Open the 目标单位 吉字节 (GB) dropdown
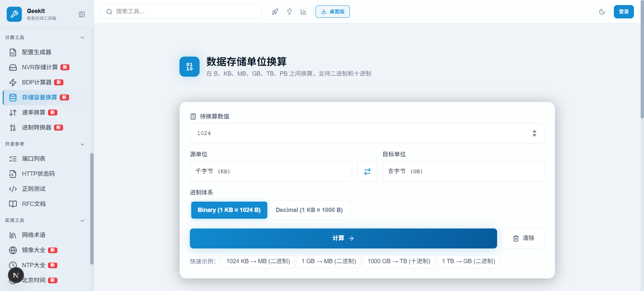This screenshot has height=291, width=644. coord(463,171)
